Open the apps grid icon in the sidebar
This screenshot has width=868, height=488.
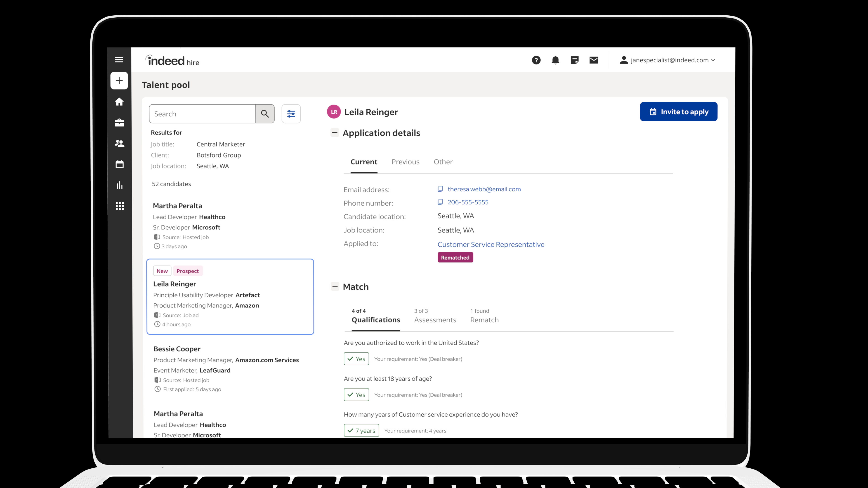pyautogui.click(x=120, y=206)
